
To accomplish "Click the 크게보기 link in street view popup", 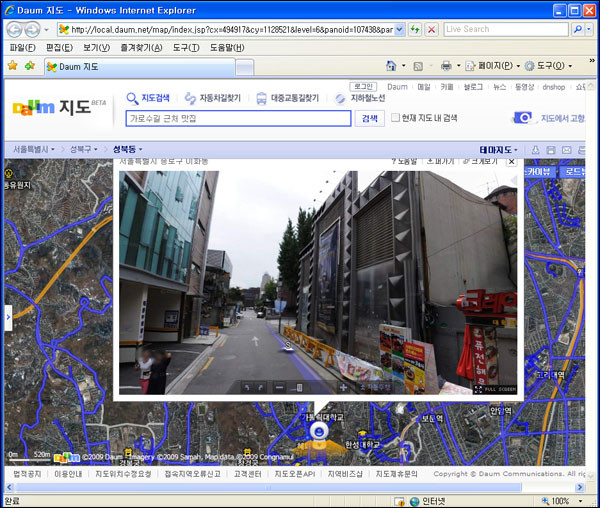I will click(480, 162).
